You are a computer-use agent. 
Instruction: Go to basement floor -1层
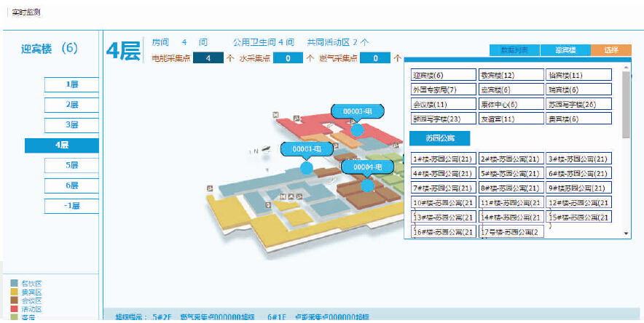(x=71, y=206)
